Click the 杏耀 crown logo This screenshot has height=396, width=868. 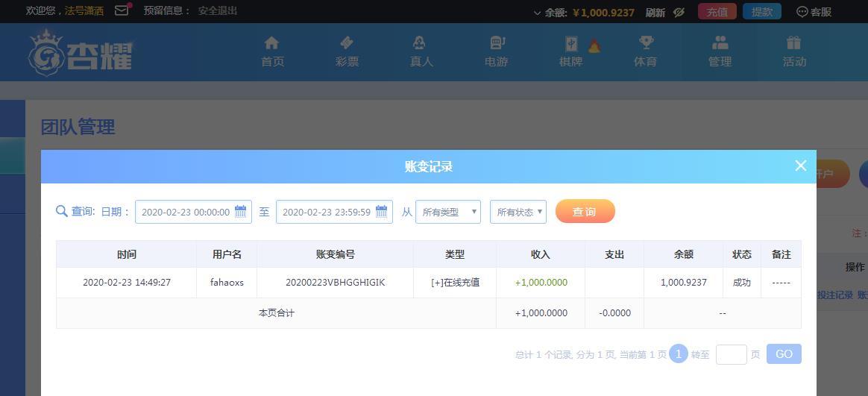click(x=81, y=53)
